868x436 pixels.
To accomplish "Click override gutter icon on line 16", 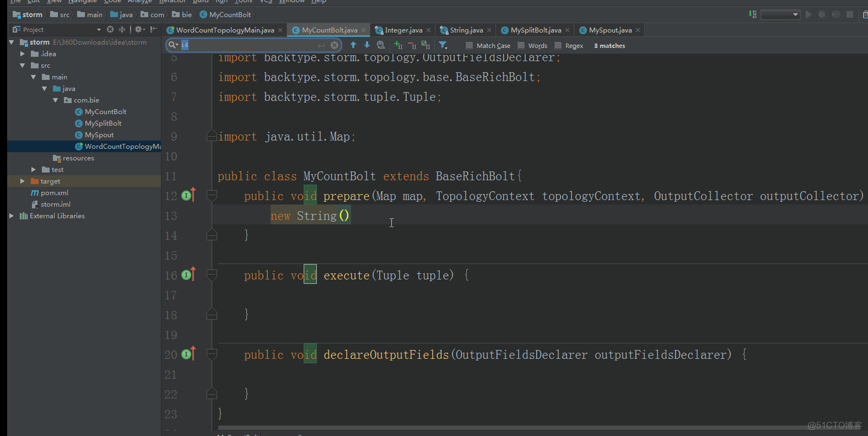I will (x=188, y=274).
